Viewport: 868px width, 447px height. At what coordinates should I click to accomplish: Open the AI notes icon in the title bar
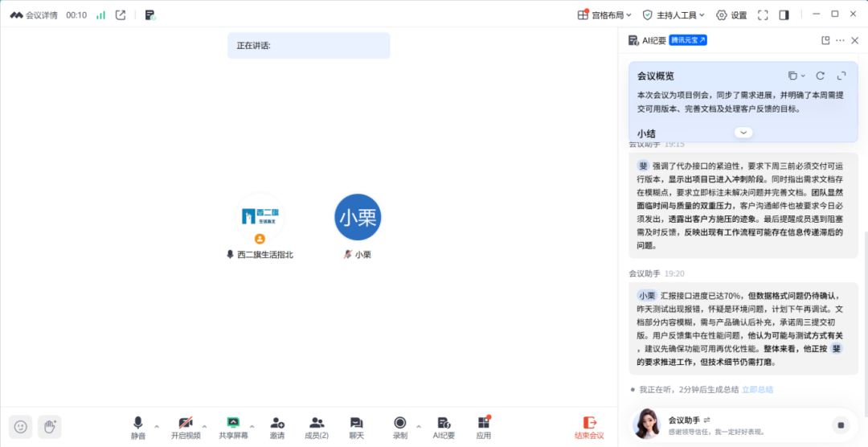click(x=150, y=15)
